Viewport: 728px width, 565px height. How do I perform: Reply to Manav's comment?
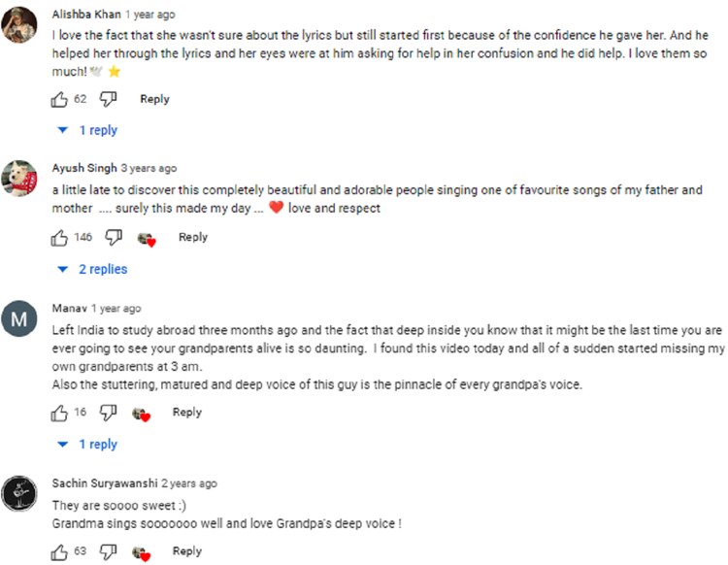coord(187,413)
